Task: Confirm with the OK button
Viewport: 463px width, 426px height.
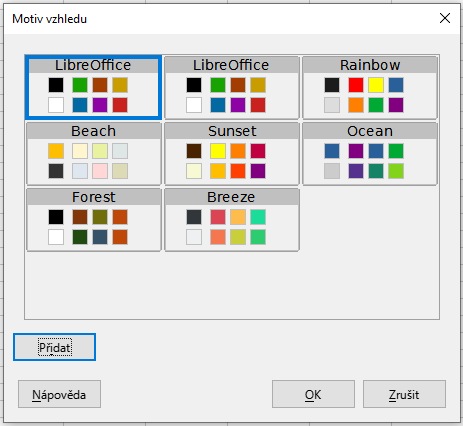Action: [x=313, y=394]
